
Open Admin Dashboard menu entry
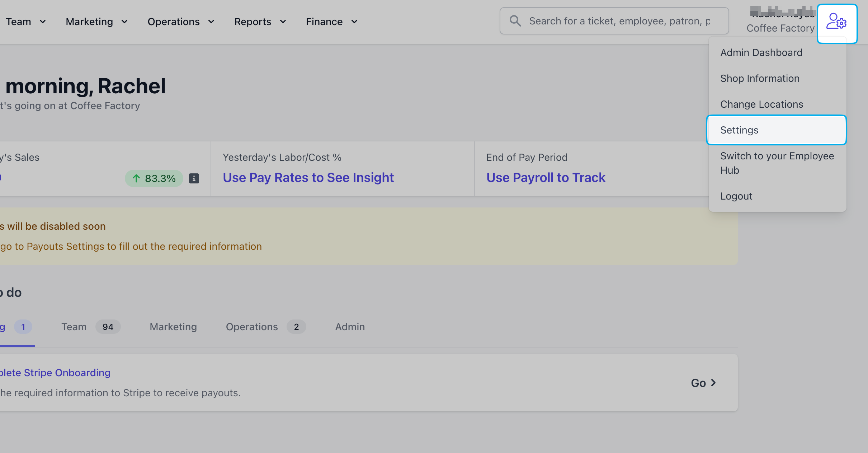coord(761,52)
